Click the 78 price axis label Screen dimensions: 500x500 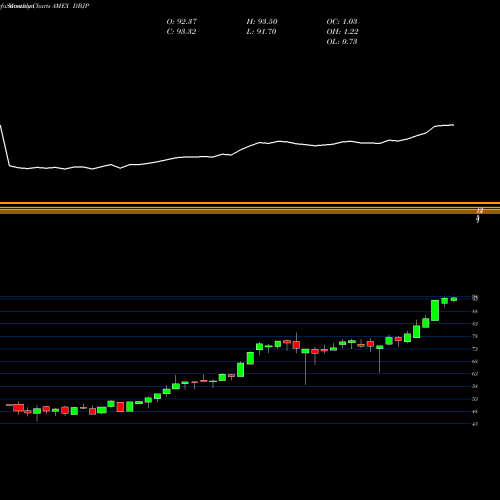pos(475,336)
